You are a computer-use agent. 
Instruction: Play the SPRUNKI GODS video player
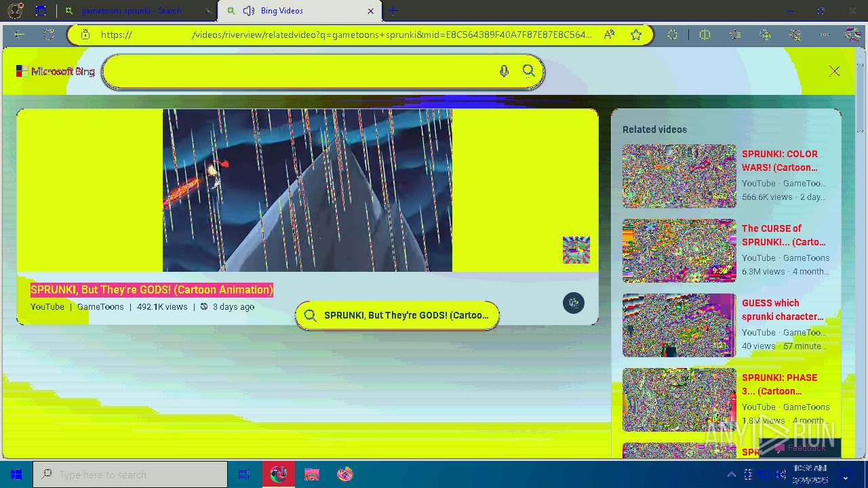point(307,190)
